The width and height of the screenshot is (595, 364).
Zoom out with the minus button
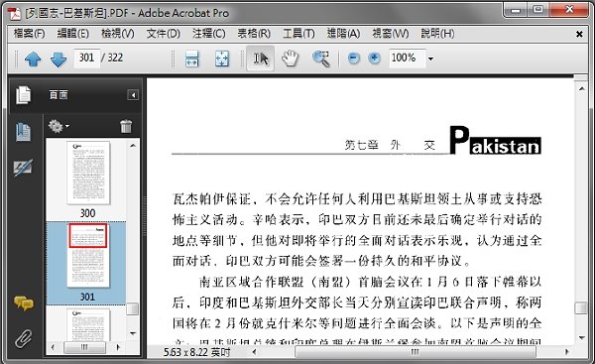(x=353, y=59)
